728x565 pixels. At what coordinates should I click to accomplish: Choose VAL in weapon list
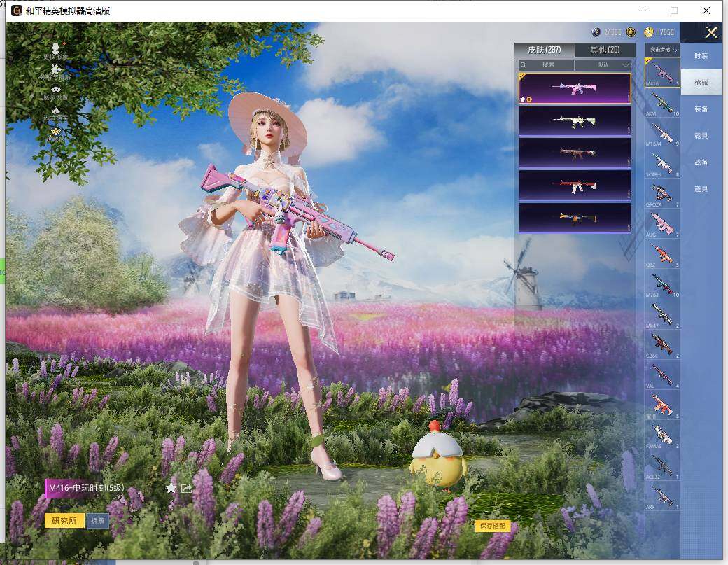(662, 375)
